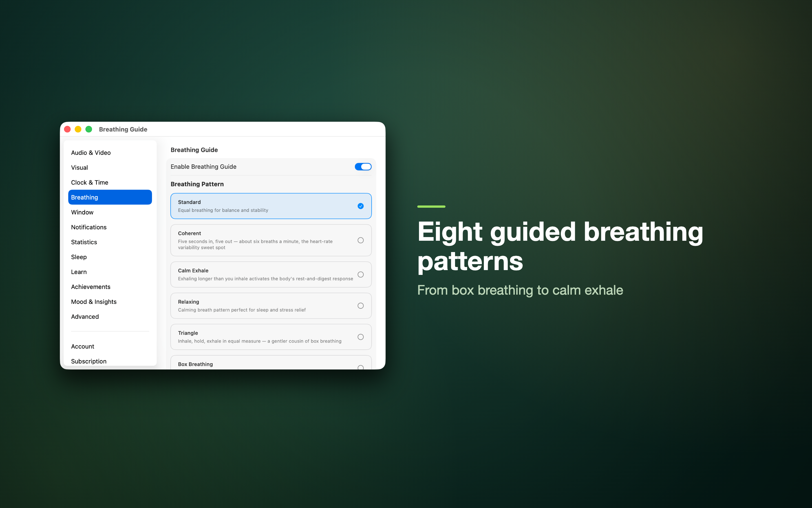
Task: Select the Coherent pattern radio button
Action: [x=360, y=240]
